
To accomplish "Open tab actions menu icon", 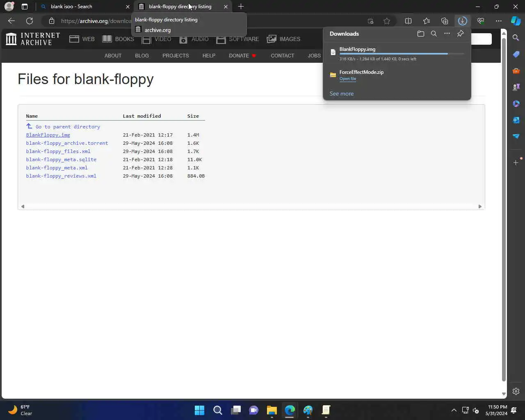I will (x=25, y=7).
